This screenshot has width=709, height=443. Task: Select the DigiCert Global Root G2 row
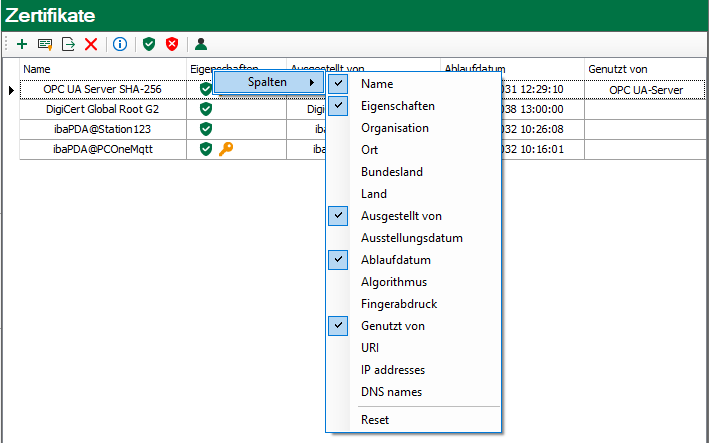tap(102, 109)
